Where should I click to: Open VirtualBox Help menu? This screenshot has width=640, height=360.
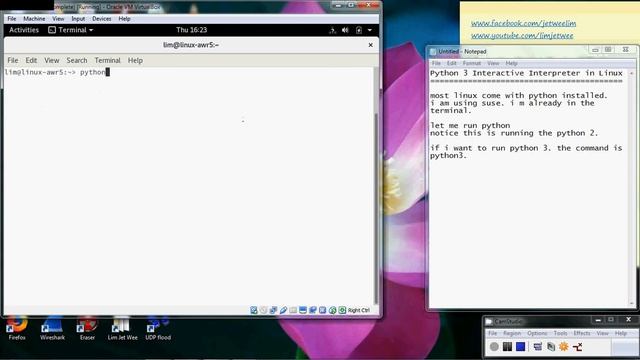pos(124,19)
